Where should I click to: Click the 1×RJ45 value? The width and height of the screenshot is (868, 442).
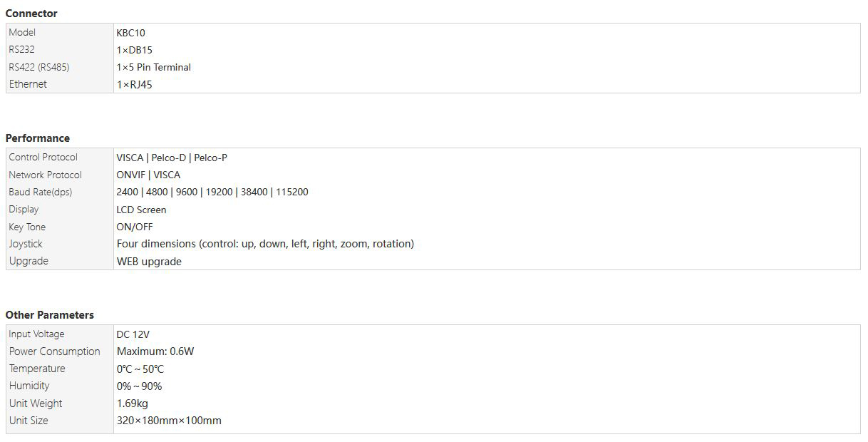click(x=135, y=85)
